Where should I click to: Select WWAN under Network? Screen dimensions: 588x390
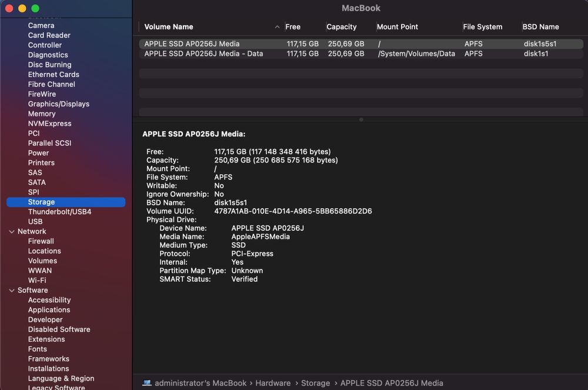tap(40, 271)
